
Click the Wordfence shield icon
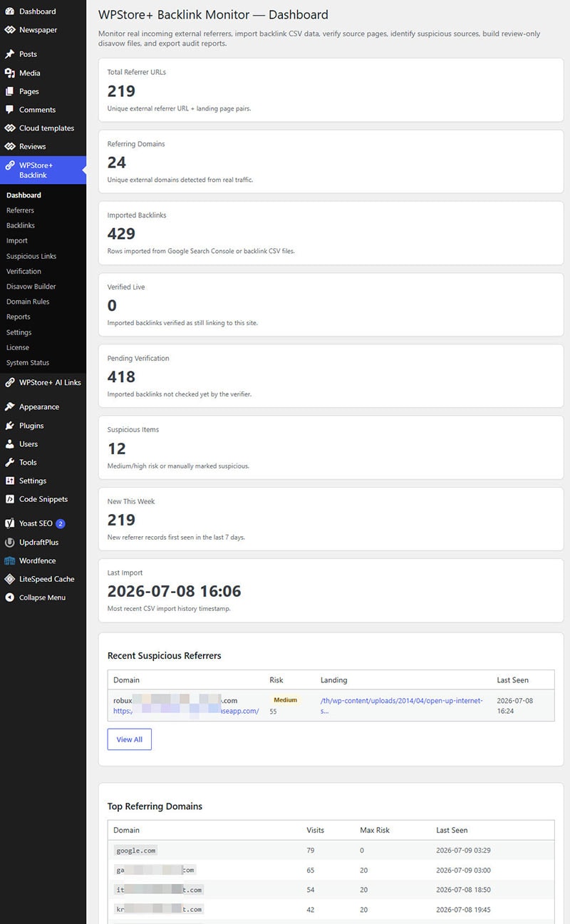pyautogui.click(x=9, y=560)
